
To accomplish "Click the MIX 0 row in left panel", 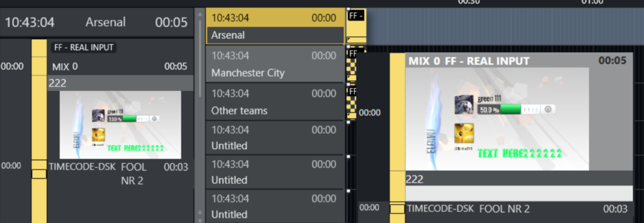I will tap(120, 67).
